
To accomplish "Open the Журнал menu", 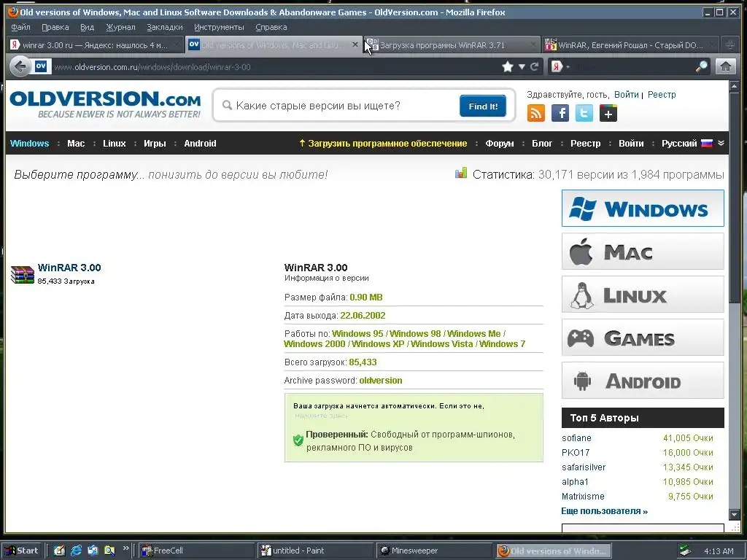I will 120,27.
